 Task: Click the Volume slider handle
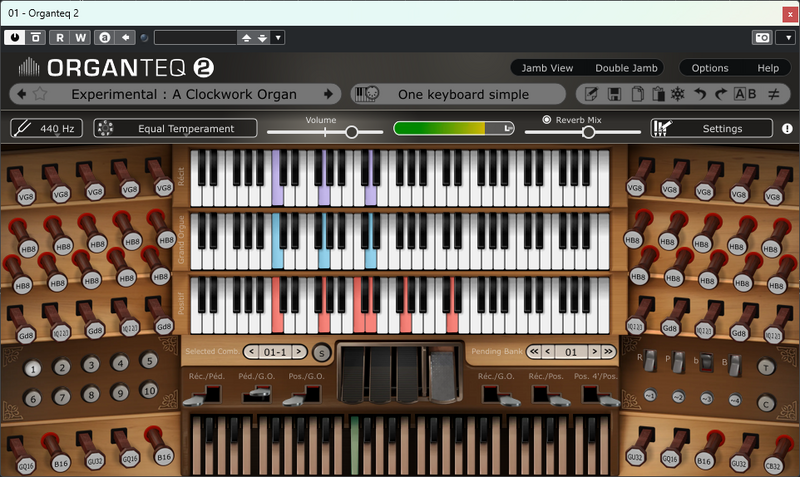352,132
